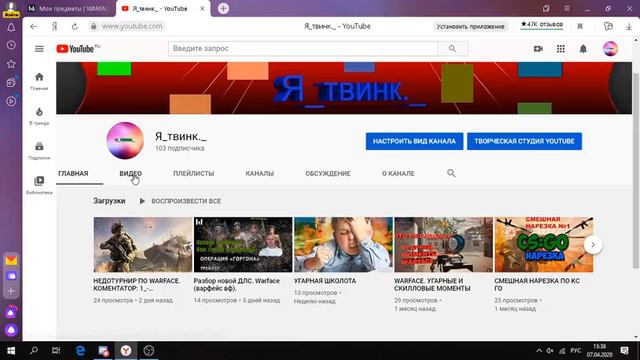Open the create video camera icon
Image resolution: width=640 pixels, height=360 pixels.
pos(538,49)
